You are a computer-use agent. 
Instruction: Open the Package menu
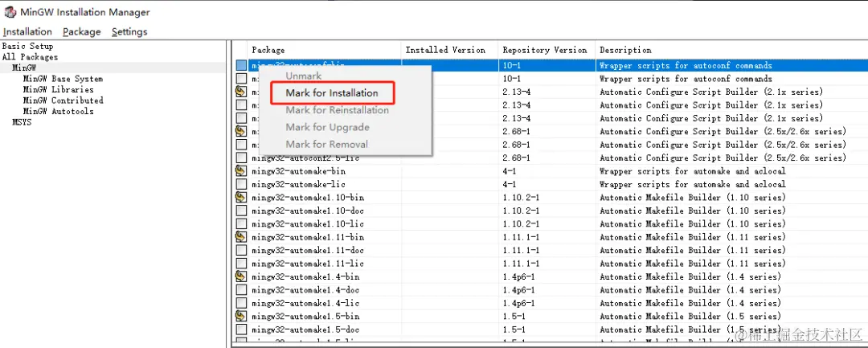pos(82,31)
